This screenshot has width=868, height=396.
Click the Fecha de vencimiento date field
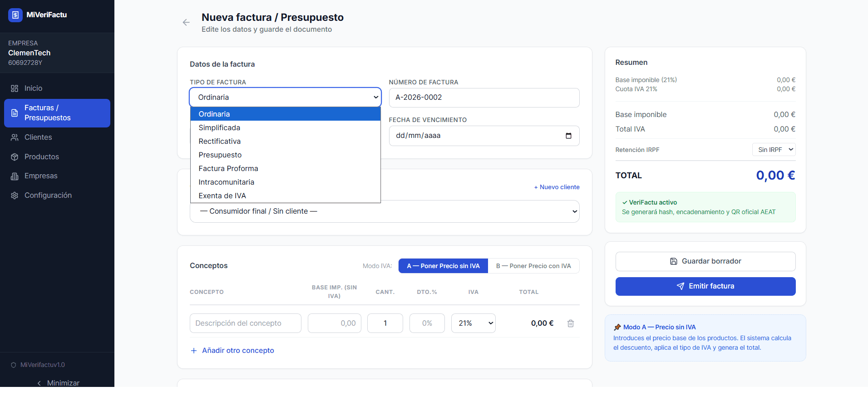pos(484,136)
